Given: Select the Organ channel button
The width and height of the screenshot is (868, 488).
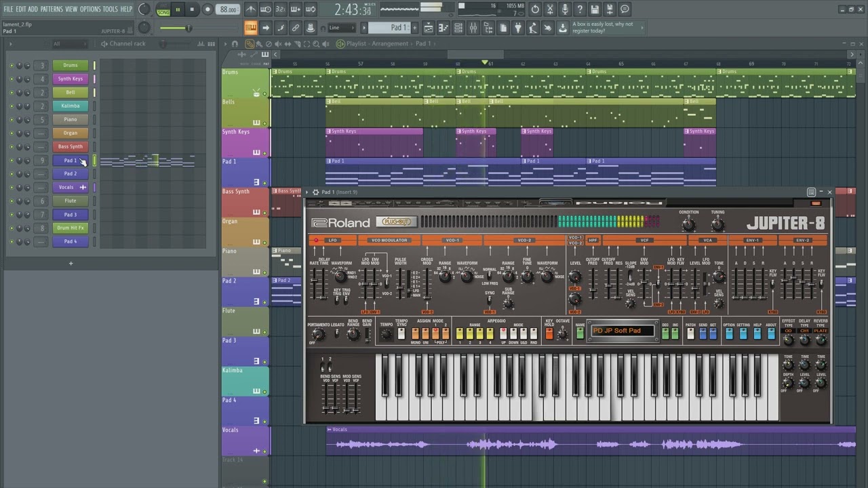Looking at the screenshot, I should click(x=71, y=133).
